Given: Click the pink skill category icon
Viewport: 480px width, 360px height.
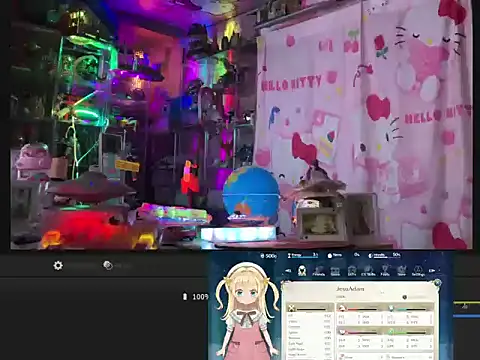Looking at the screenshot, I should tap(342, 332).
